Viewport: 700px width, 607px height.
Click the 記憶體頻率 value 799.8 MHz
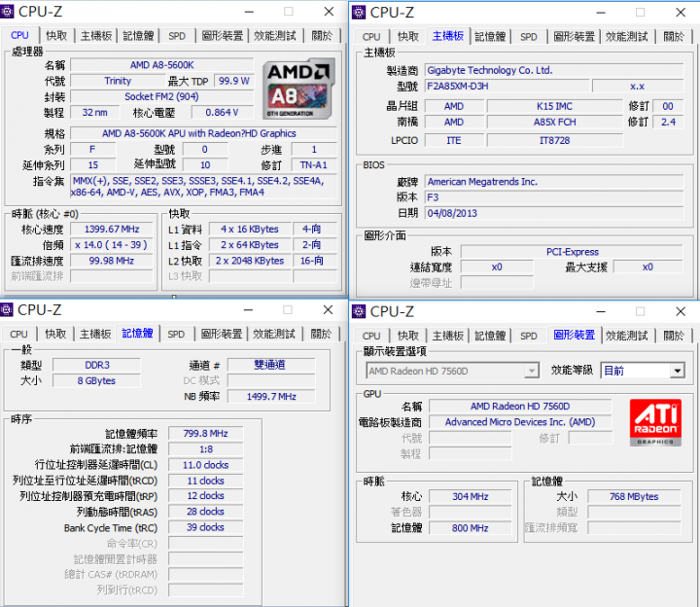206,433
